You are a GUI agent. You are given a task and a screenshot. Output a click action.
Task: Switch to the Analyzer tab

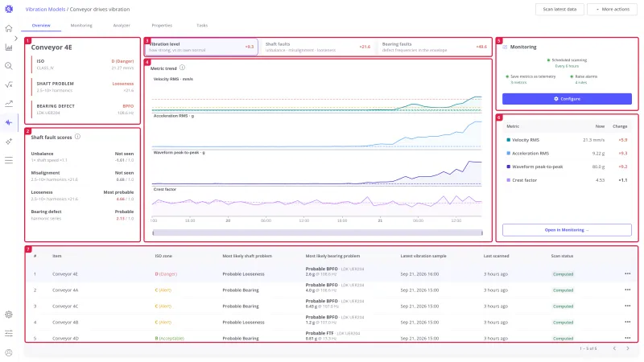tap(122, 26)
